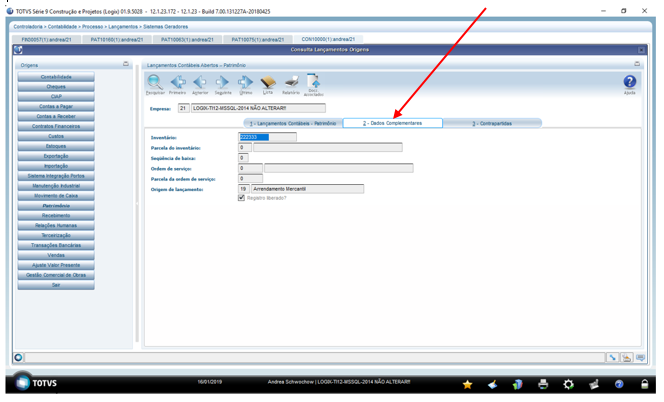Image resolution: width=664 pixels, height=402 pixels.
Task: Click the blue Ajuda help icon
Action: [x=630, y=81]
